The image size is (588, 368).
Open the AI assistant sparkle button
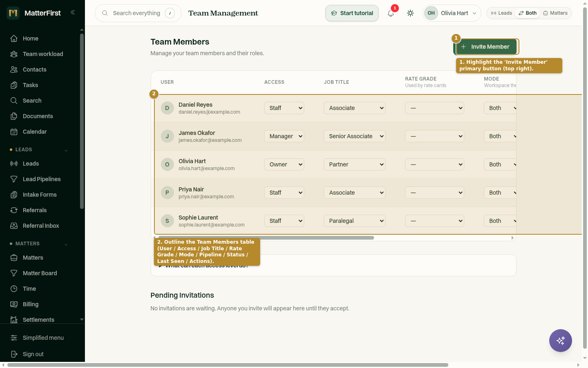[561, 341]
